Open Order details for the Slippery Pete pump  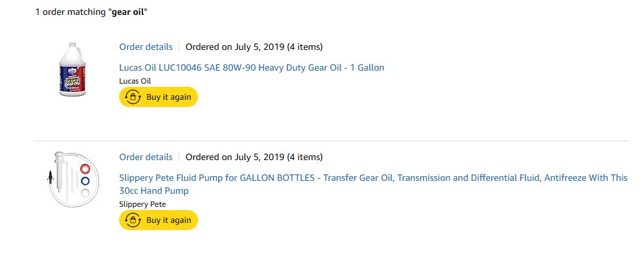[x=146, y=157]
